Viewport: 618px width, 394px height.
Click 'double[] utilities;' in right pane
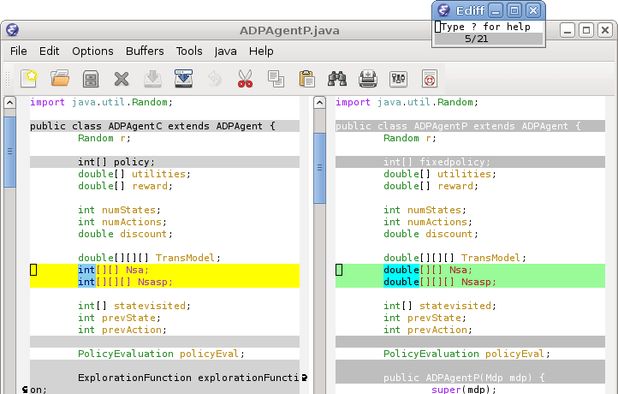tap(440, 174)
